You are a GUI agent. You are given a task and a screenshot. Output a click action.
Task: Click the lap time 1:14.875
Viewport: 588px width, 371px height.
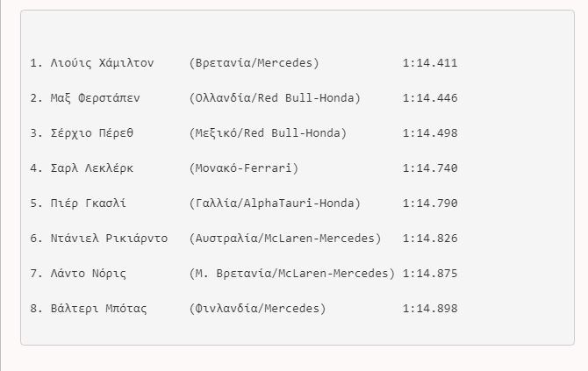coord(430,274)
